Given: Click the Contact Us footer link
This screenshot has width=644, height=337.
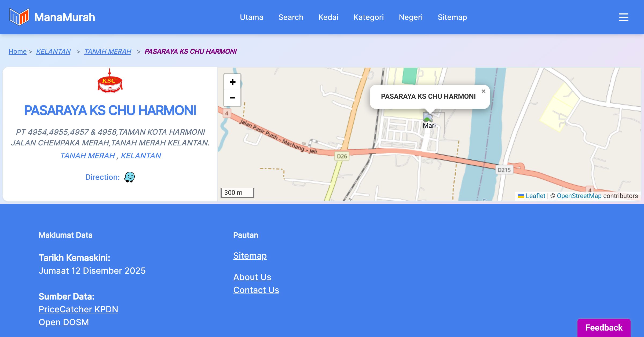Looking at the screenshot, I should [x=256, y=290].
